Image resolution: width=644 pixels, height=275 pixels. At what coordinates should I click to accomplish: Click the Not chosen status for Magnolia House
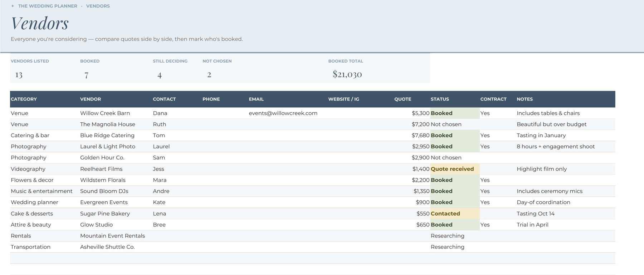click(x=446, y=124)
